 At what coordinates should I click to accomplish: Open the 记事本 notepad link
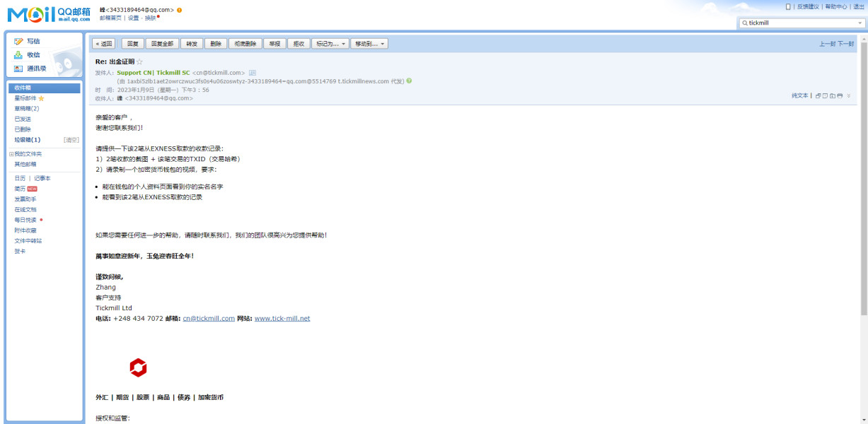(42, 178)
